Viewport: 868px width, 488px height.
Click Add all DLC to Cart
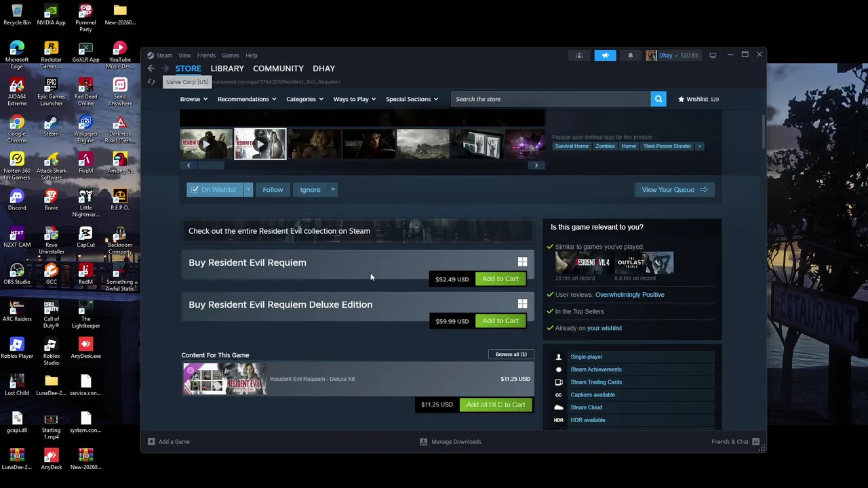click(496, 405)
